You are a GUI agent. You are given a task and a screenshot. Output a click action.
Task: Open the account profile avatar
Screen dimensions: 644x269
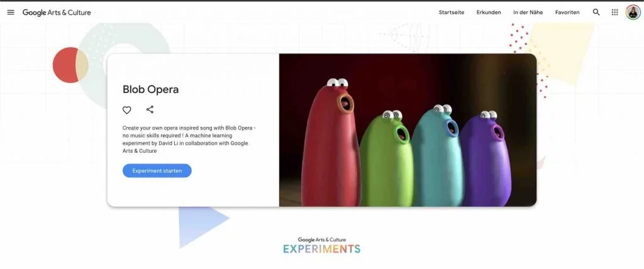point(633,13)
